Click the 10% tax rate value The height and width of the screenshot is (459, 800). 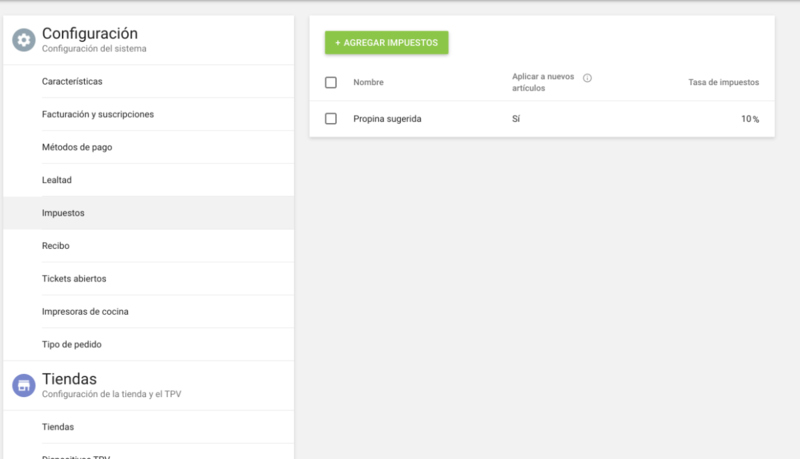tap(749, 119)
